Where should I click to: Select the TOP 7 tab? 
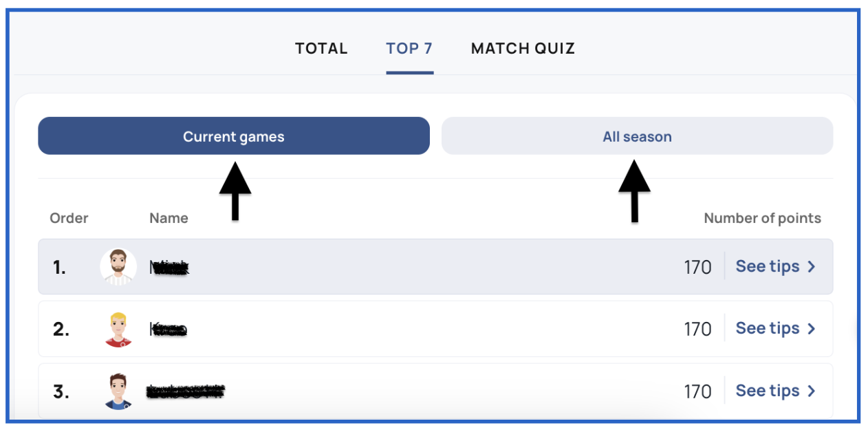click(409, 49)
